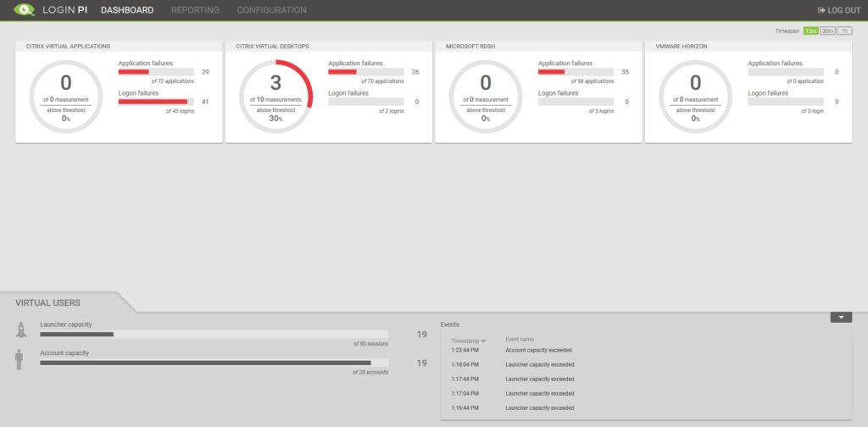
Task: Click the VMware Horizon threshold gauge
Action: (x=696, y=97)
